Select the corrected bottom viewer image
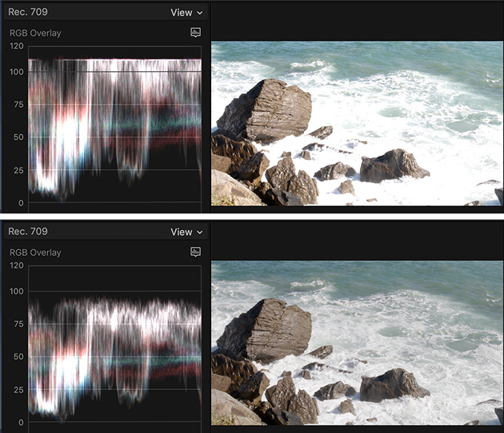This screenshot has width=504, height=433. pos(357,343)
